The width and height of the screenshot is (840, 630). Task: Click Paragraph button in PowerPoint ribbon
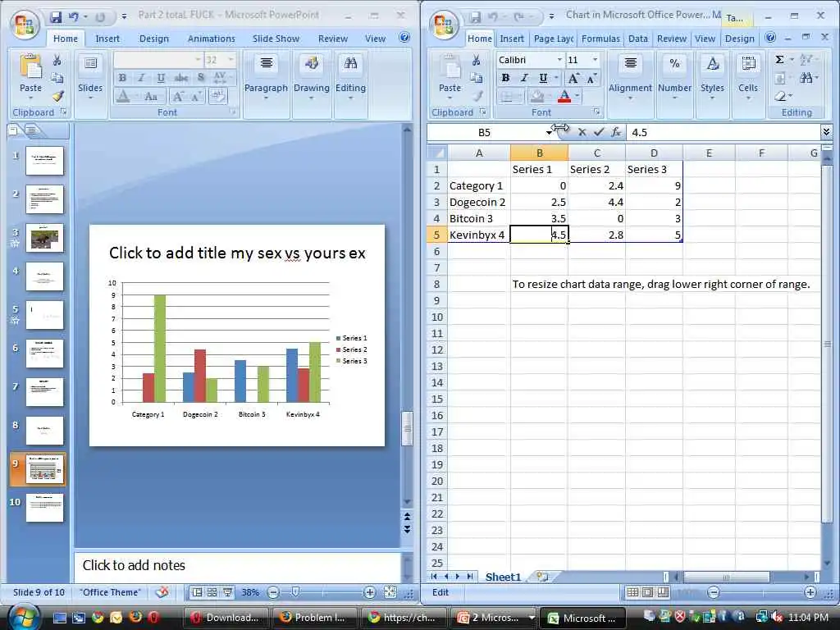[x=266, y=77]
